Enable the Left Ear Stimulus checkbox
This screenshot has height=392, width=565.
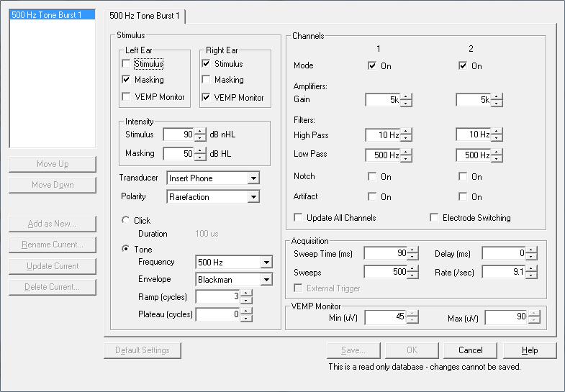coord(126,64)
